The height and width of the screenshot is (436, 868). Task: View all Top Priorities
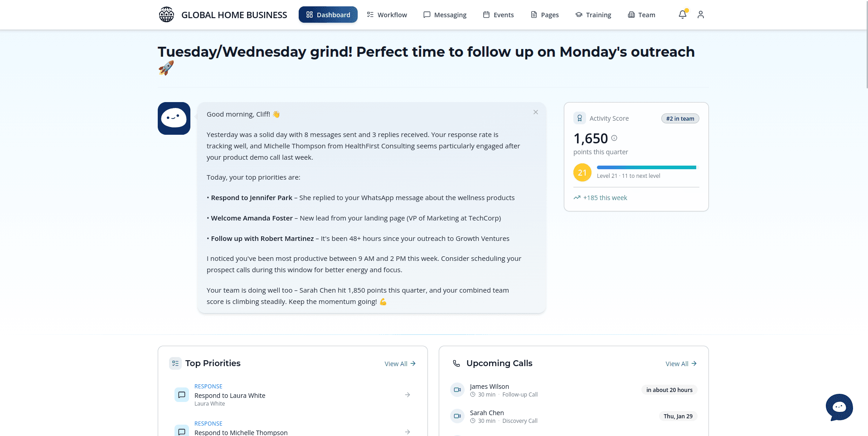(400, 364)
